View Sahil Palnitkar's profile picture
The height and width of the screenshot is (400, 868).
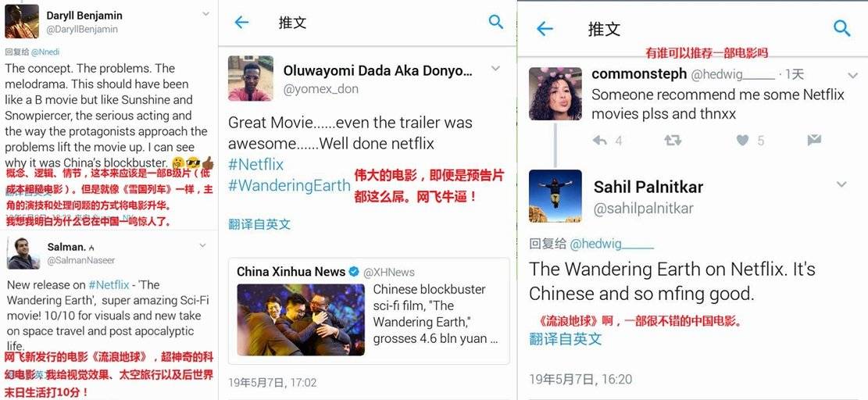[x=555, y=196]
